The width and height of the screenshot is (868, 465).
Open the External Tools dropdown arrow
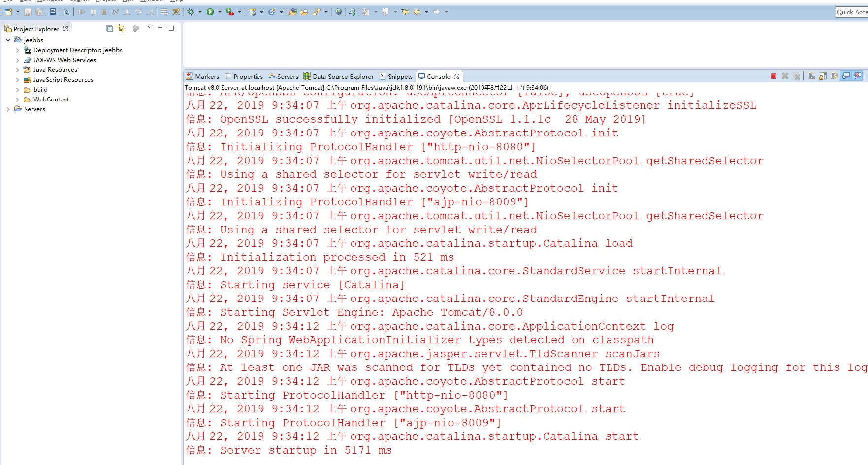[239, 12]
